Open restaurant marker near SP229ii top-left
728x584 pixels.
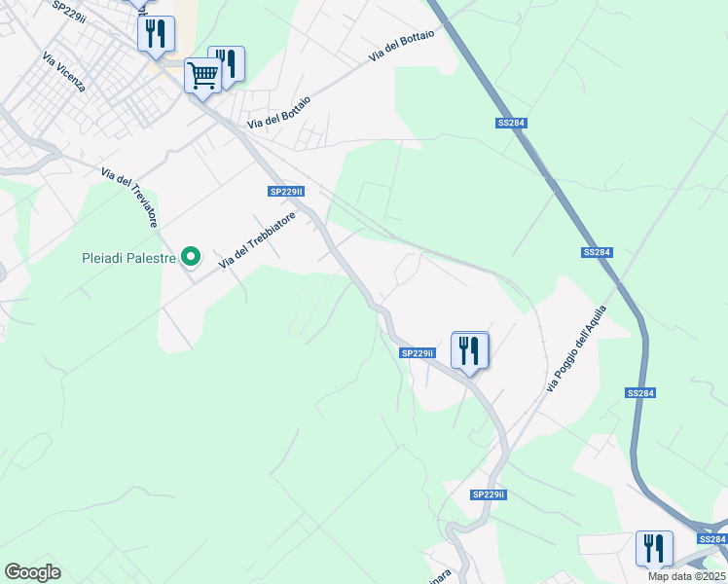coord(156,34)
